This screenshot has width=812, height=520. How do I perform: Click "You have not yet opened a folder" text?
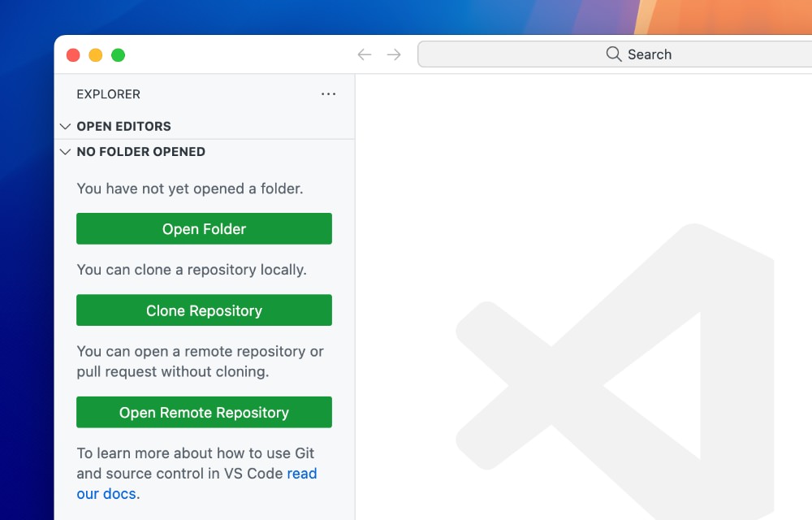(x=189, y=188)
